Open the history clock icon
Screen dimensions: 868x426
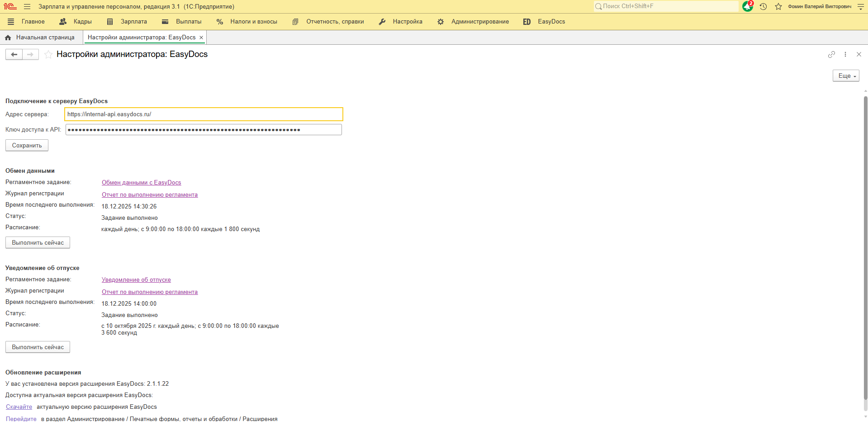coord(763,7)
